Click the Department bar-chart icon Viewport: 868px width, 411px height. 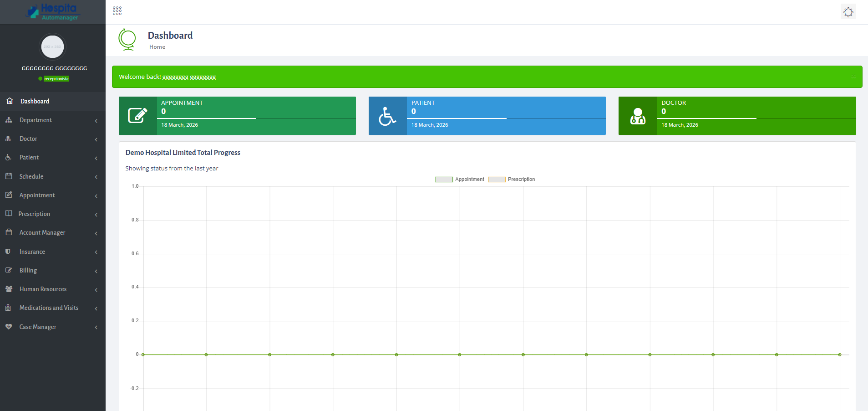click(10, 120)
